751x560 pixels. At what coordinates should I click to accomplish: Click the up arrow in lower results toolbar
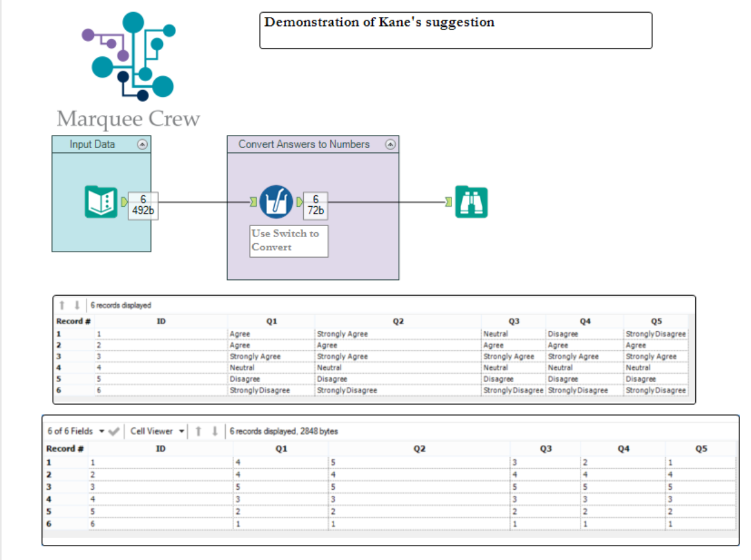click(198, 431)
